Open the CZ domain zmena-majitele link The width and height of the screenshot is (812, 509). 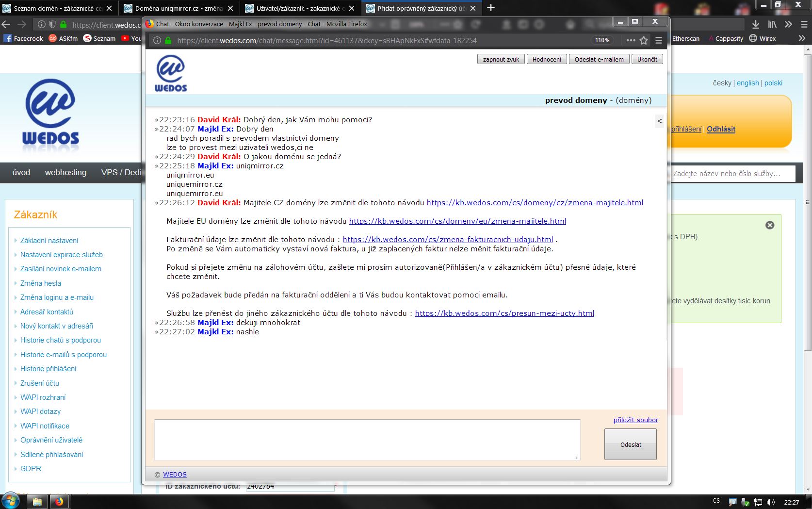[535, 203]
